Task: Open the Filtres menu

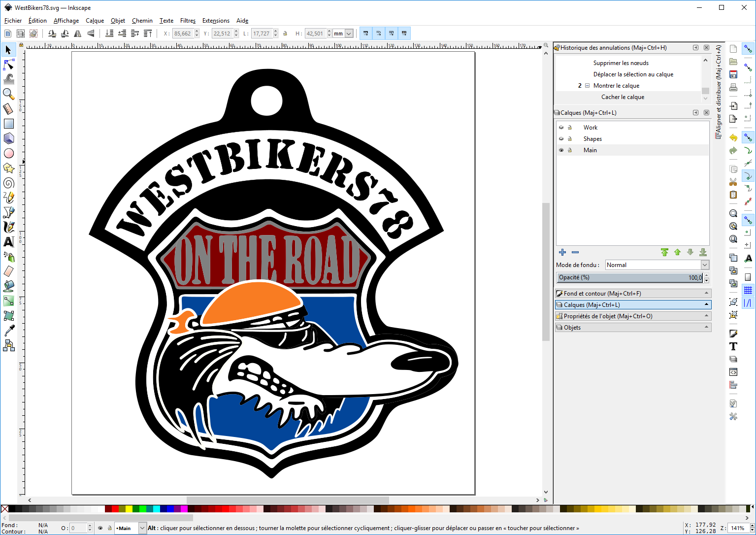Action: (x=188, y=21)
